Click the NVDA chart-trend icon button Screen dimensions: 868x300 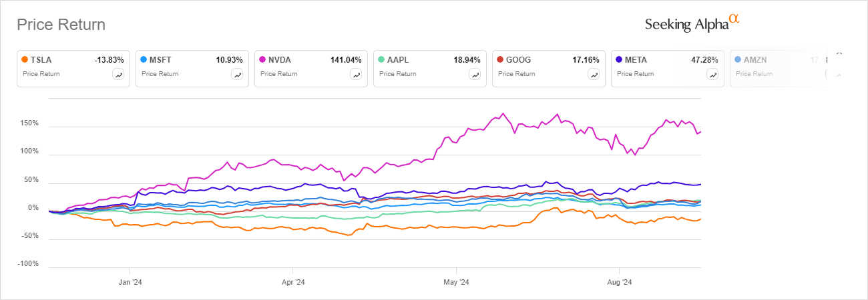click(x=355, y=75)
